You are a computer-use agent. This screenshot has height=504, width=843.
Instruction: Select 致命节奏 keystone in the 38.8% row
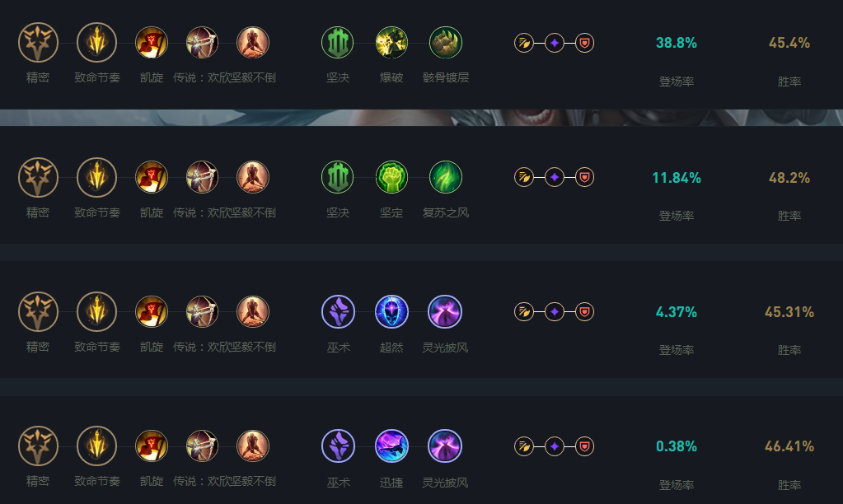click(96, 43)
